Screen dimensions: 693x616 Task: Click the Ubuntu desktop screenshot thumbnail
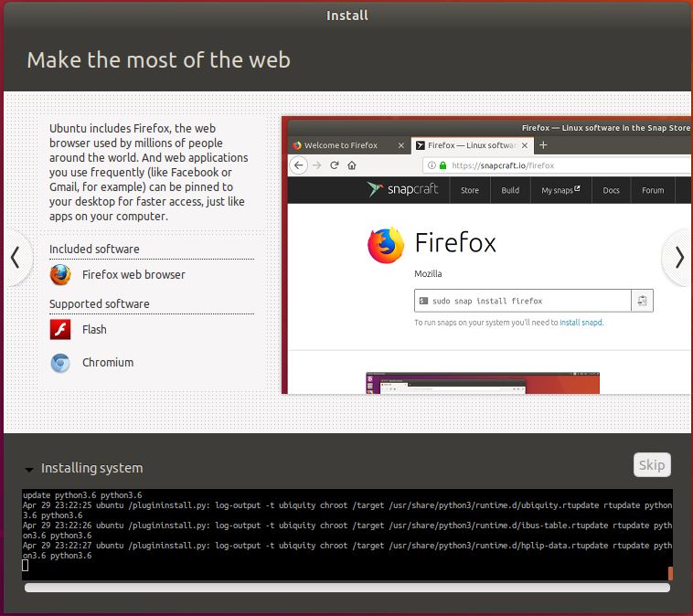(483, 383)
